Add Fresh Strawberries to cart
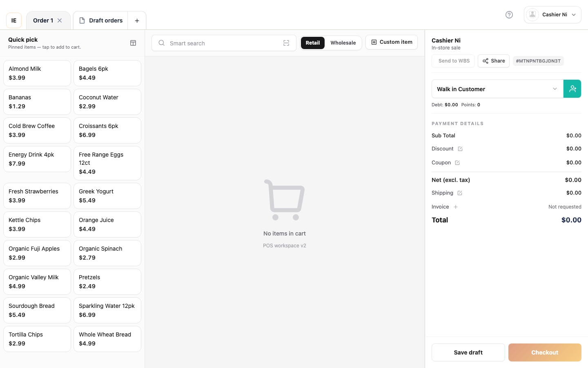 pos(37,196)
